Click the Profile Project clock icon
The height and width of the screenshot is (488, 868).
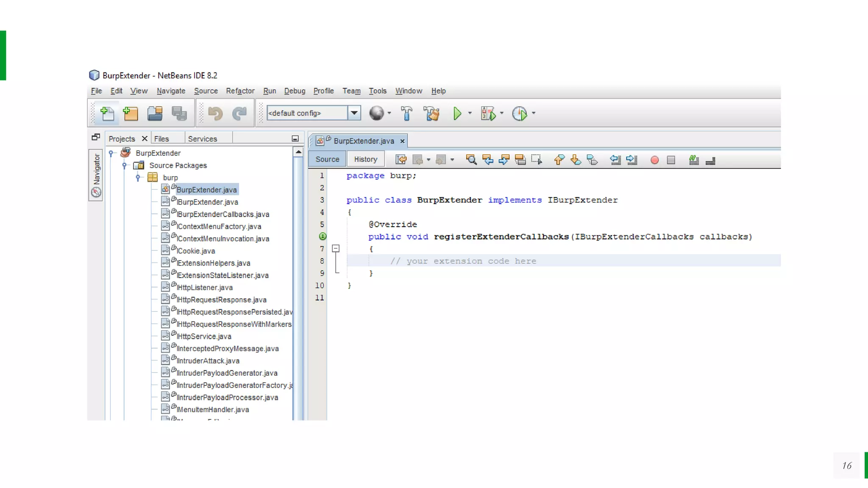[519, 113]
